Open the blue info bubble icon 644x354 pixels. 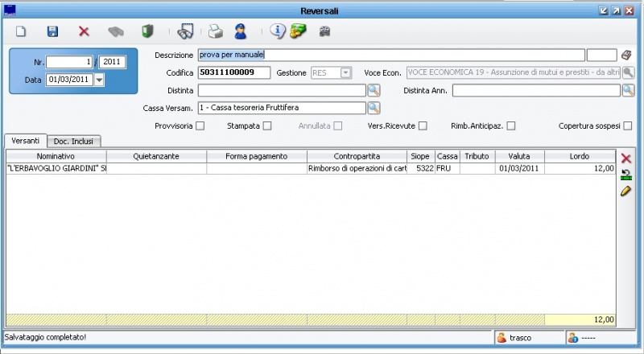coord(277,32)
